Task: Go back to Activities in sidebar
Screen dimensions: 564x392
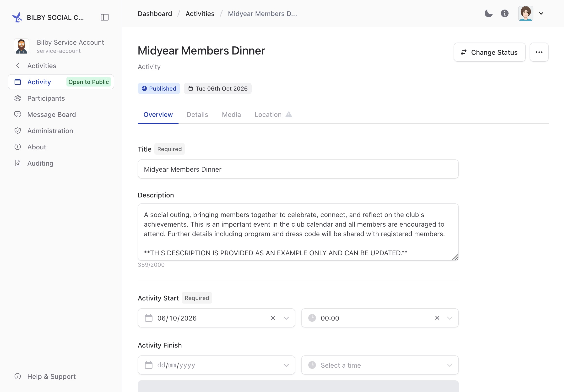Action: [x=42, y=65]
